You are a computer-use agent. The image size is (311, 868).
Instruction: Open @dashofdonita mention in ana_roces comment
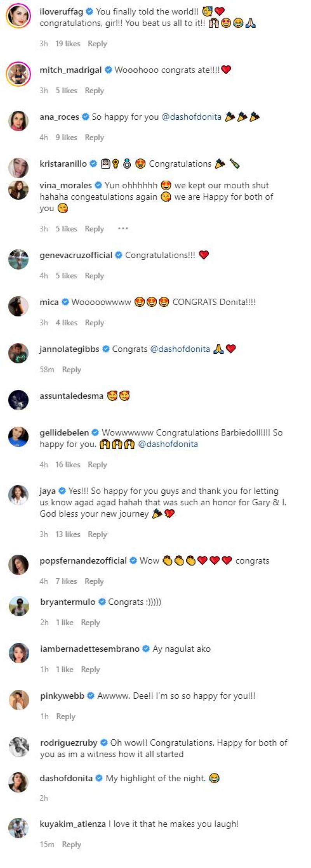tap(191, 117)
